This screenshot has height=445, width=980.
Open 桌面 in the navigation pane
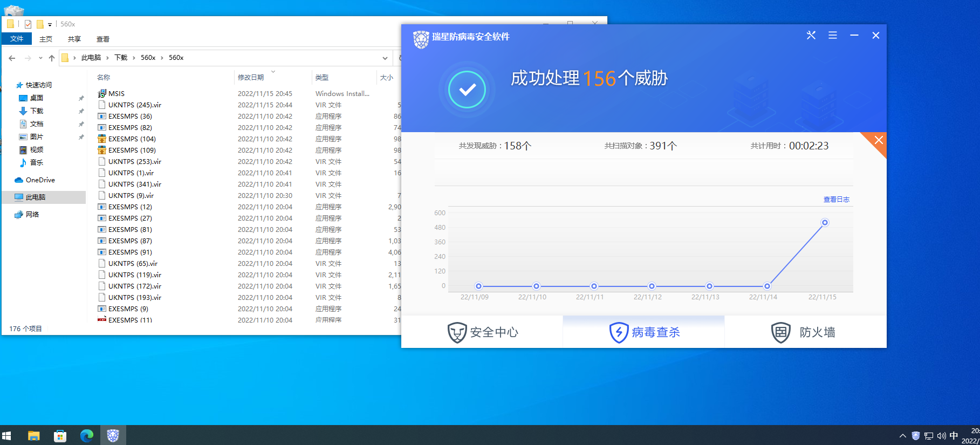(37, 98)
